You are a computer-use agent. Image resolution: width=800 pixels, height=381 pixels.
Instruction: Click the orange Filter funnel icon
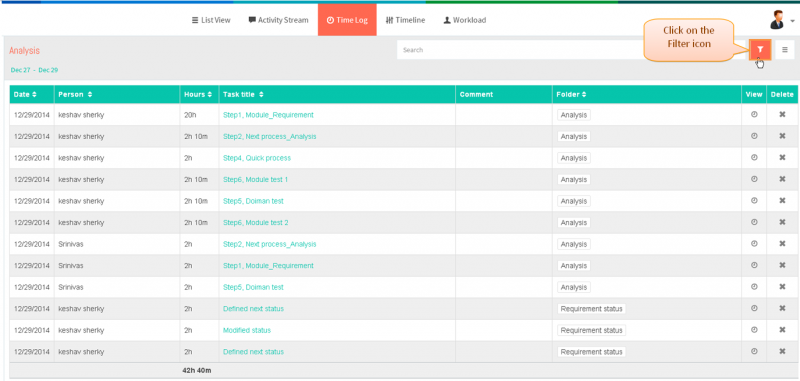(x=760, y=49)
